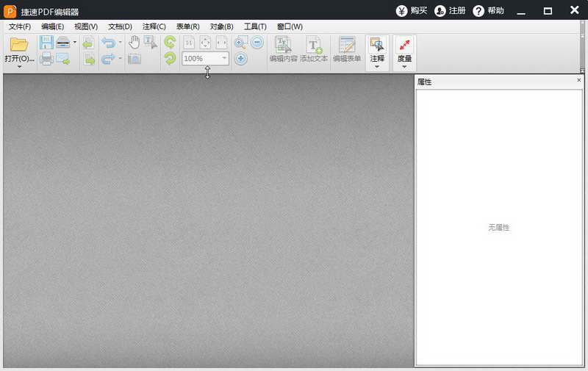Click the 注册 button in title bar
Image resolution: width=588 pixels, height=371 pixels.
point(450,11)
